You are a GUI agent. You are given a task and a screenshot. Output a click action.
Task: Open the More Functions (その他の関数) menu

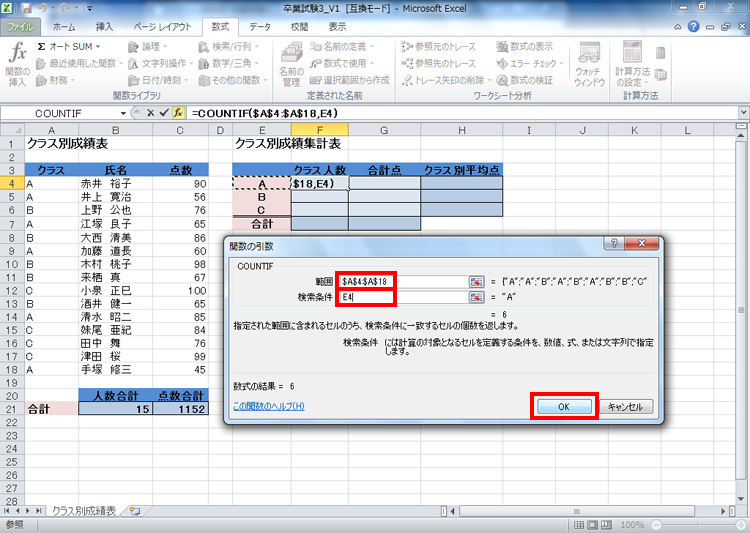tap(233, 80)
